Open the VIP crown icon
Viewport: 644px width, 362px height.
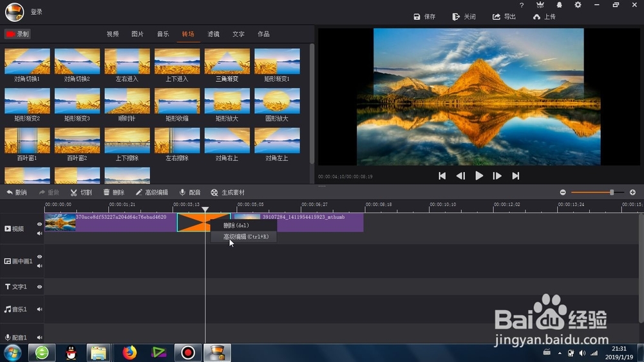[x=540, y=5]
